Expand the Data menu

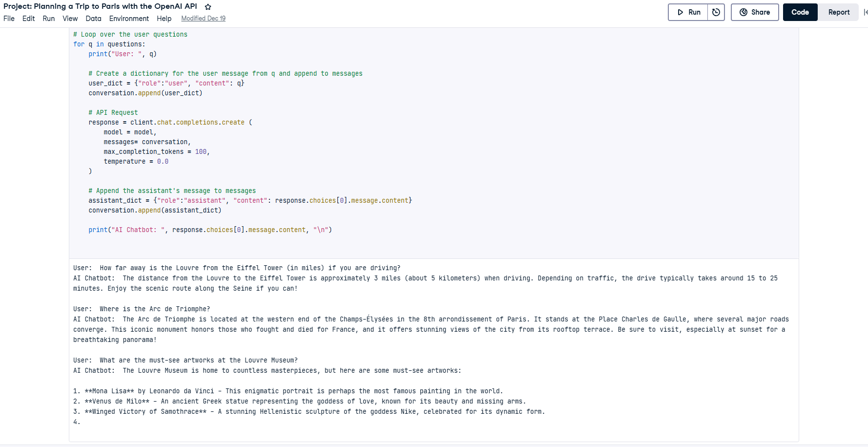(93, 19)
